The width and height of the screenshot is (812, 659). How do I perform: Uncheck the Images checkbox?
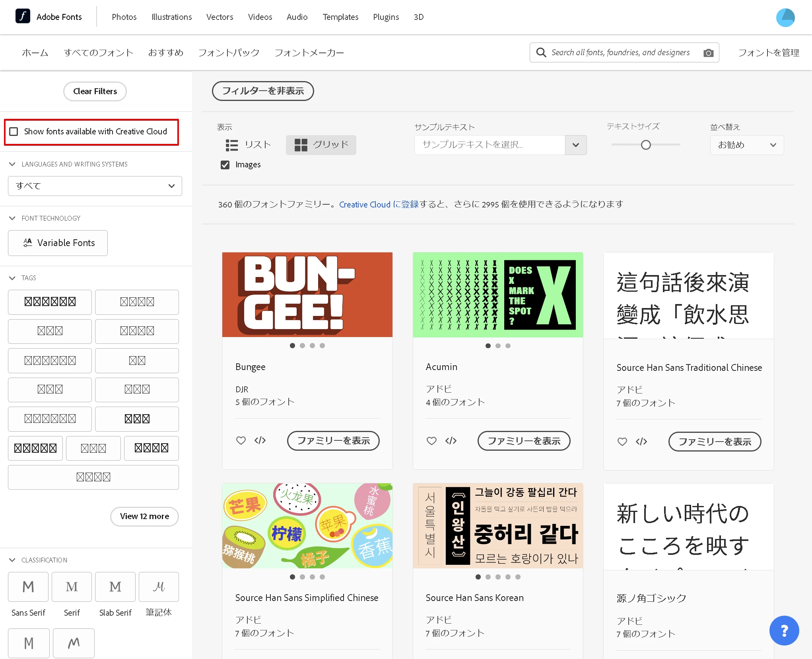point(225,165)
